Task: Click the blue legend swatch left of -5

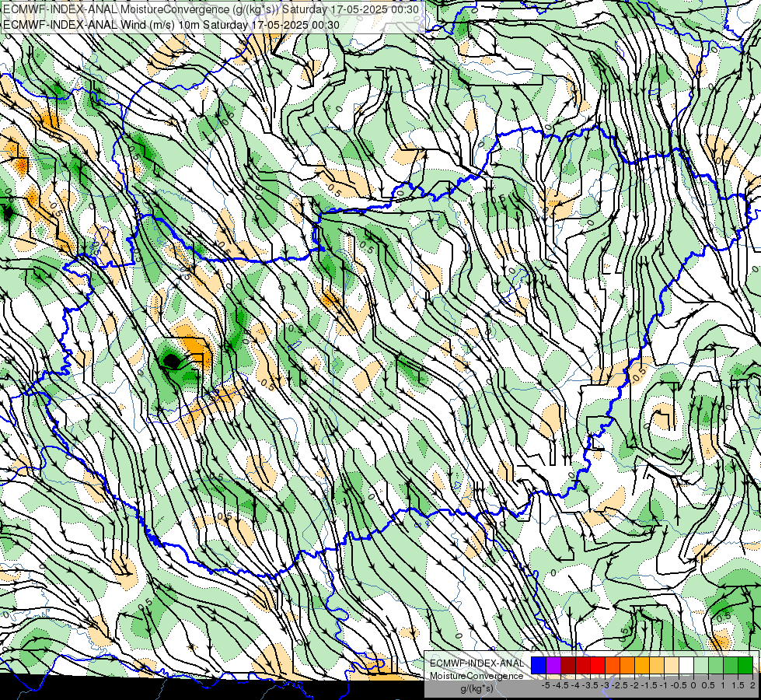Action: [539, 665]
